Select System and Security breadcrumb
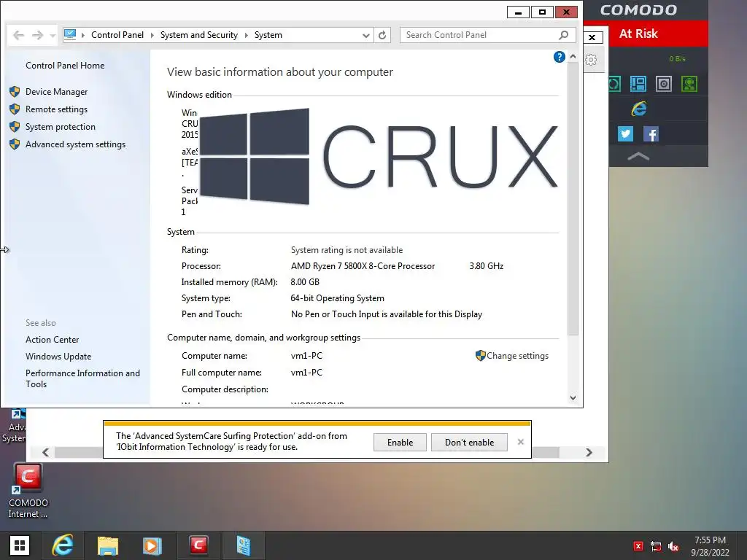The height and width of the screenshot is (560, 747). click(x=198, y=35)
